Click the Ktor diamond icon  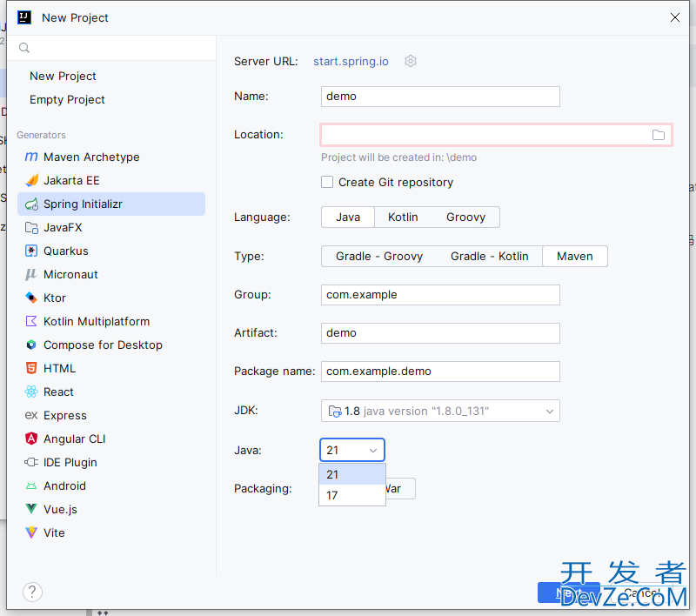pos(31,298)
